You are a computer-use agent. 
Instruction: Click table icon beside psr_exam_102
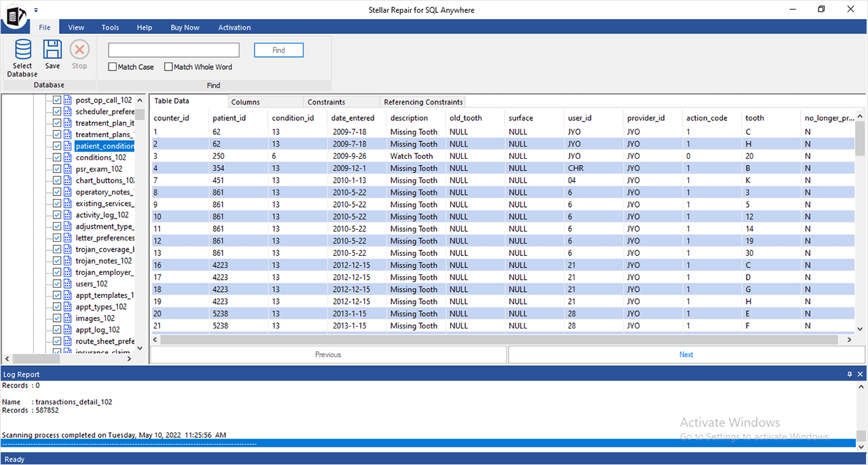pos(67,169)
